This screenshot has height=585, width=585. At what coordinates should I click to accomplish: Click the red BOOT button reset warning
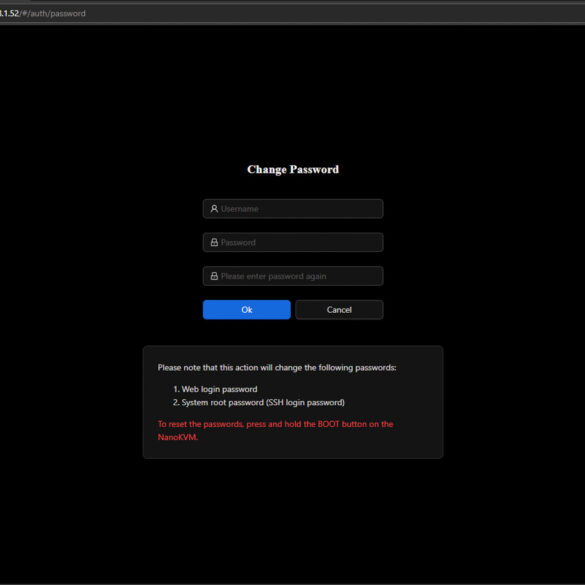[x=275, y=431]
